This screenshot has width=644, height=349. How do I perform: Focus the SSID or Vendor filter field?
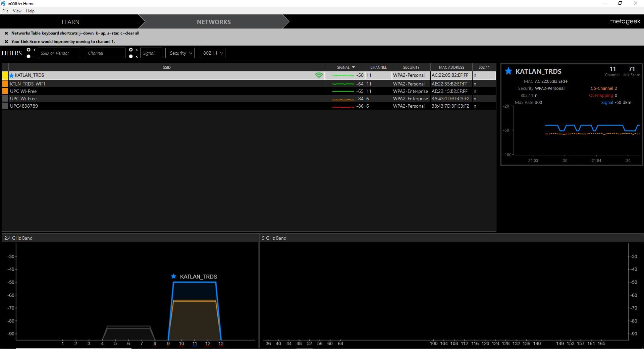pyautogui.click(x=59, y=53)
